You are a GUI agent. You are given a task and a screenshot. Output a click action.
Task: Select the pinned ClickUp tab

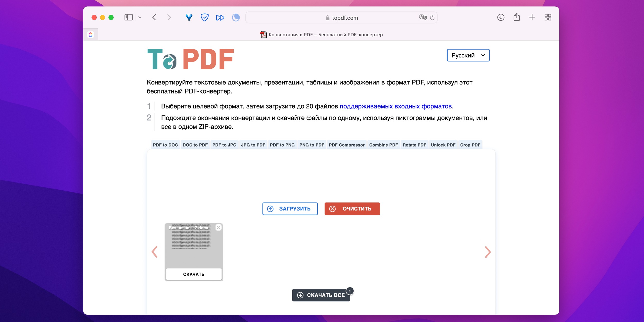pos(91,35)
